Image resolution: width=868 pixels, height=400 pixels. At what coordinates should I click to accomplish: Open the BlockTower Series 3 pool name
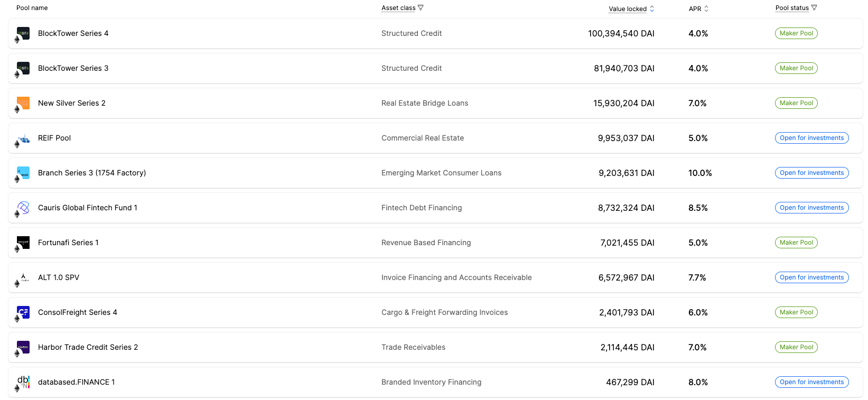(73, 68)
